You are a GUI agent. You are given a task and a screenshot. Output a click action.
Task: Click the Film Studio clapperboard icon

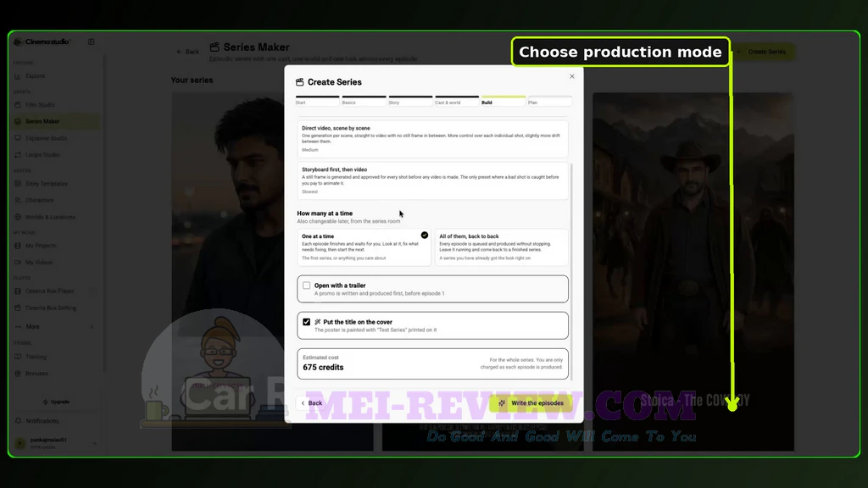coord(18,104)
